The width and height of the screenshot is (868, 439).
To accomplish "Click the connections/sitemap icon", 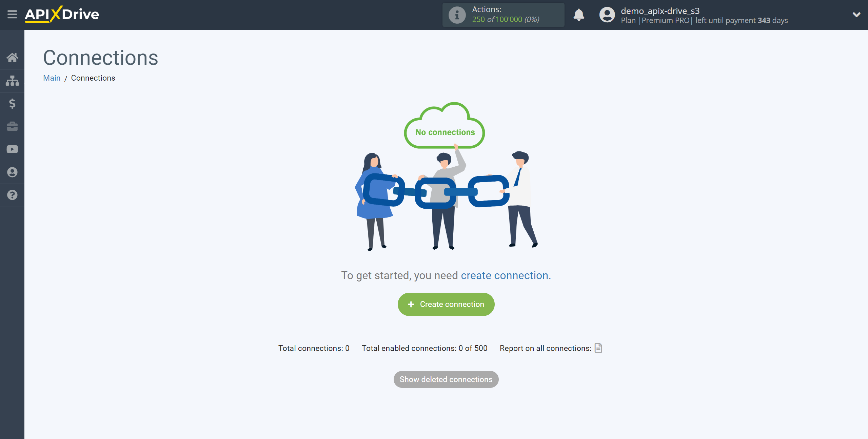I will click(12, 80).
